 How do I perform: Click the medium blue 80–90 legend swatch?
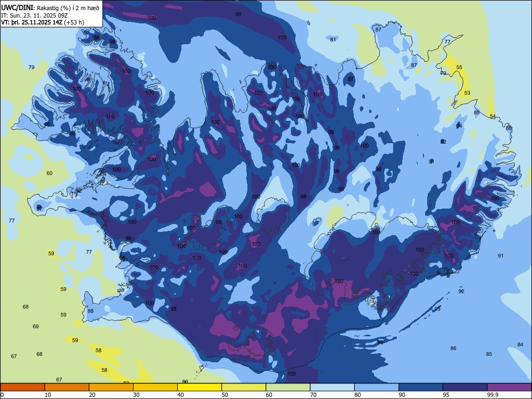click(x=377, y=387)
